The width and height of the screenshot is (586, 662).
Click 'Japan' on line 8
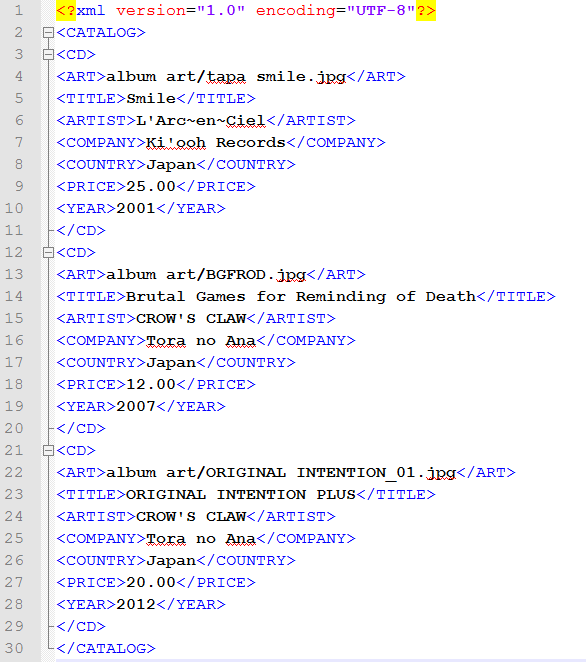[x=171, y=165]
